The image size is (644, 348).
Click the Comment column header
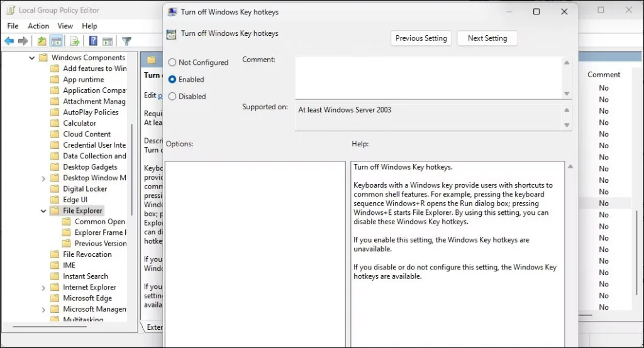603,75
